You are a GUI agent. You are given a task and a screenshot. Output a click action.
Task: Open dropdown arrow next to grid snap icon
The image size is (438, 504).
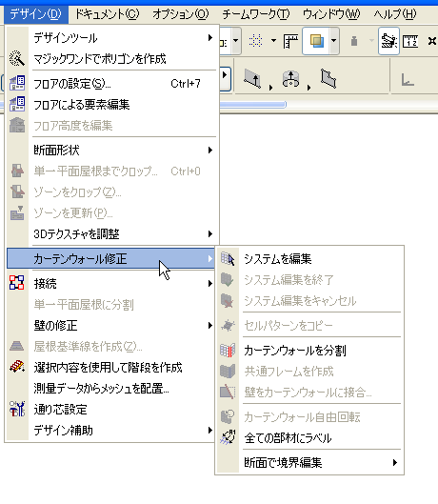pos(274,41)
